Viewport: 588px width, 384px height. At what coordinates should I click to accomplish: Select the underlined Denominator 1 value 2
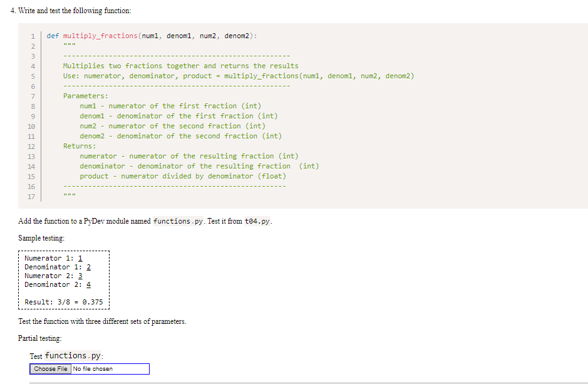[88, 266]
